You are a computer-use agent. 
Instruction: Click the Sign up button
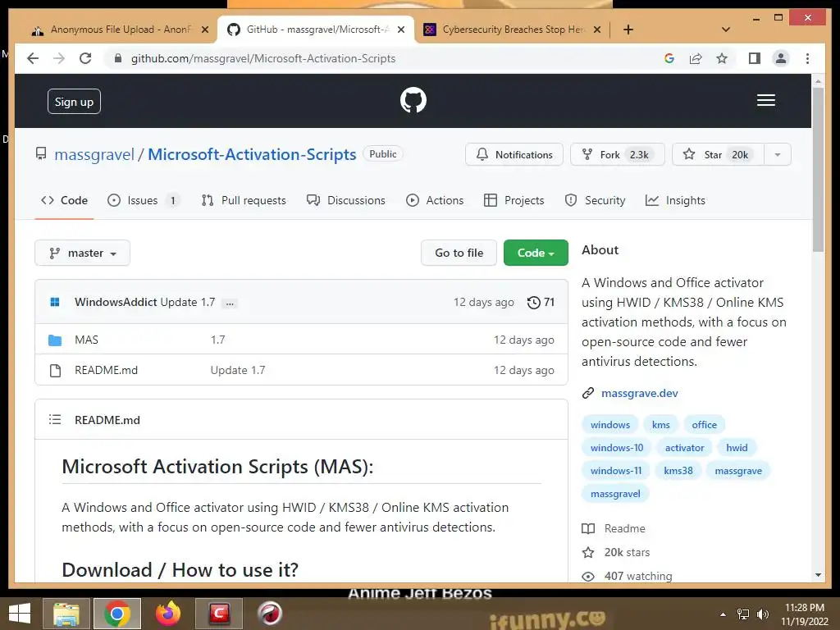click(74, 102)
